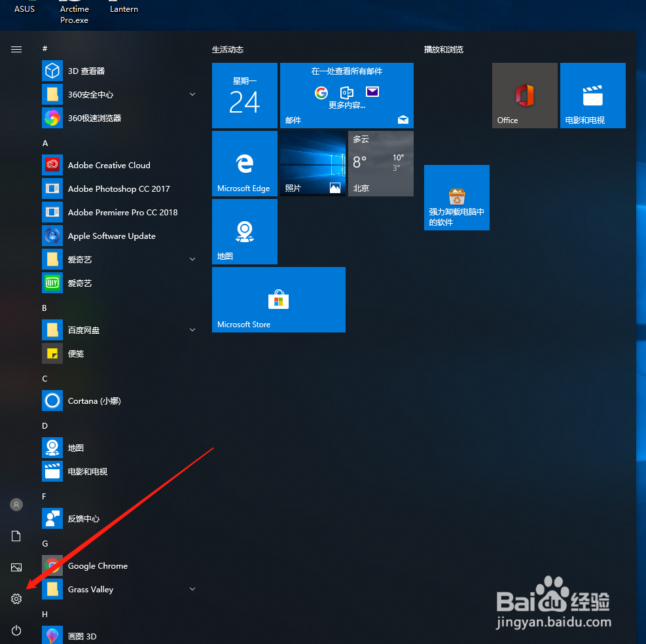Click the H letter header
Screen dimensions: 646x644
tap(45, 615)
